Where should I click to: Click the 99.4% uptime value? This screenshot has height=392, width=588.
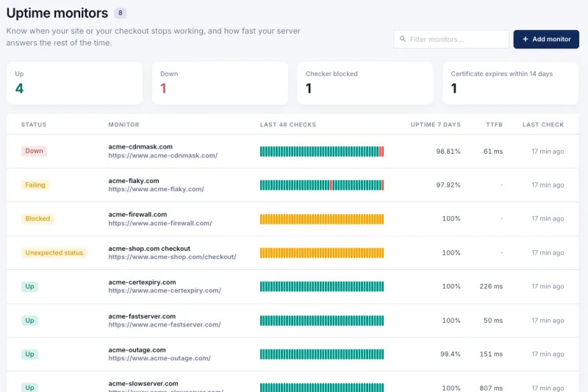click(451, 354)
